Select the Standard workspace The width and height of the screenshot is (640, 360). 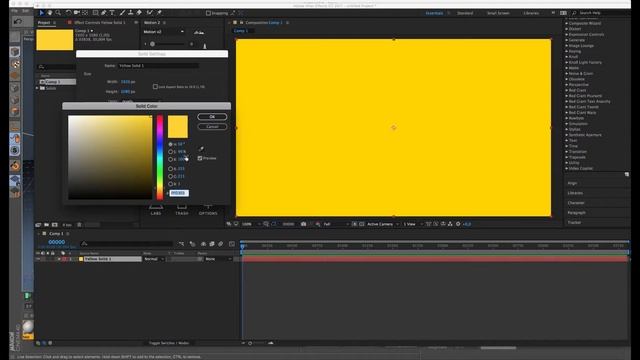coord(465,13)
